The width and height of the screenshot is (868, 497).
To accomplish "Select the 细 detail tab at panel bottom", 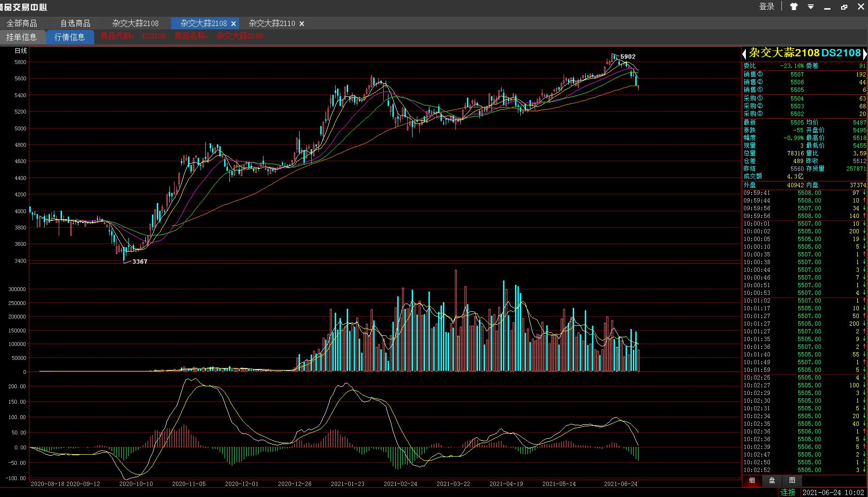I will click(752, 481).
